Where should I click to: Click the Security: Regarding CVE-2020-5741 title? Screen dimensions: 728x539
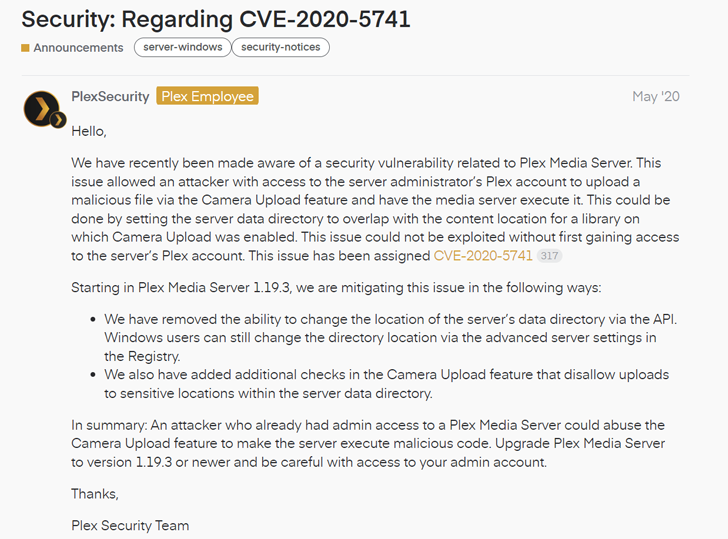point(216,19)
